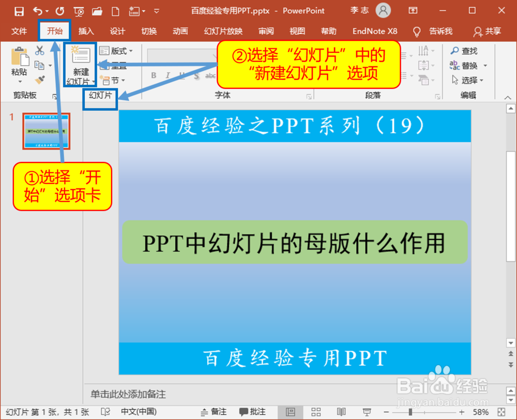Image resolution: width=517 pixels, height=420 pixels.
Task: Click the slide scrollbar down arrow
Action: [x=510, y=343]
